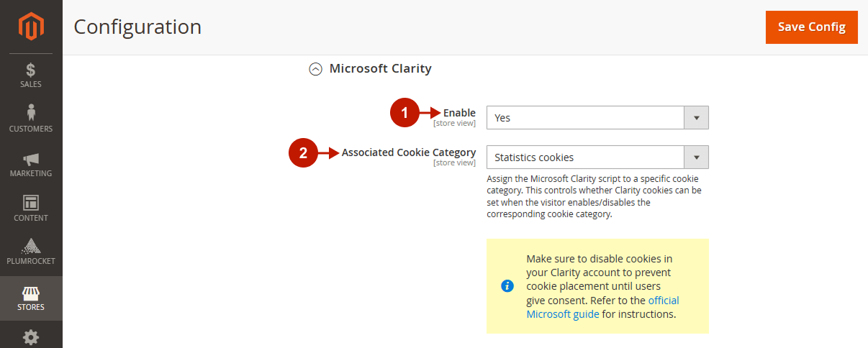Click the Save Config button
Viewport: 868px width, 348px height.
click(811, 27)
